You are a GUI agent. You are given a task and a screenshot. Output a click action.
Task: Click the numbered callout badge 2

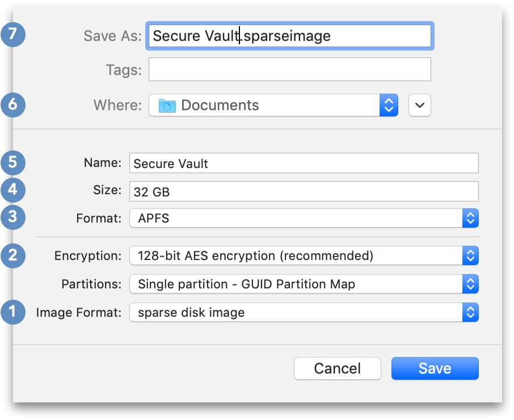point(14,255)
